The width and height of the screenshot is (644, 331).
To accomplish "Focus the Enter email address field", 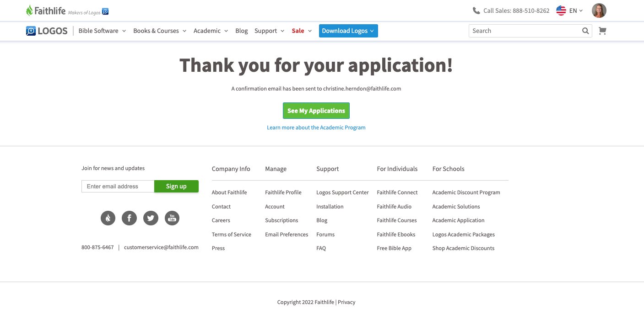I will click(118, 186).
